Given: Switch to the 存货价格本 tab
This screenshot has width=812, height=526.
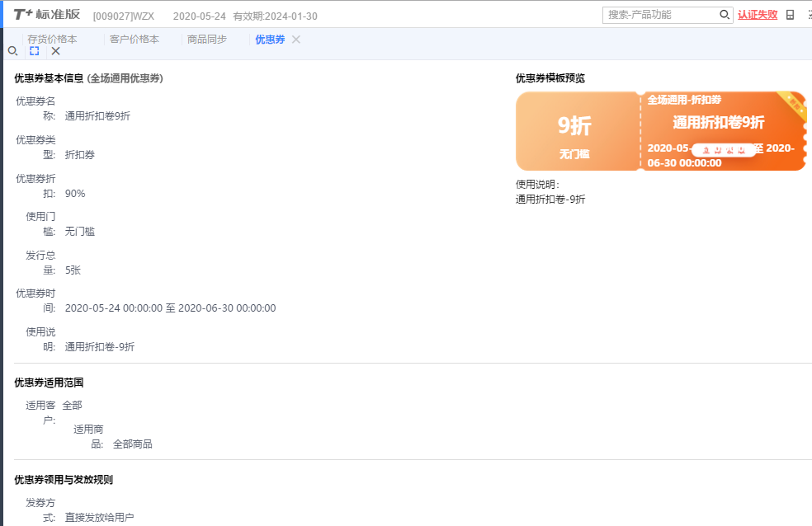Looking at the screenshot, I should (x=52, y=40).
